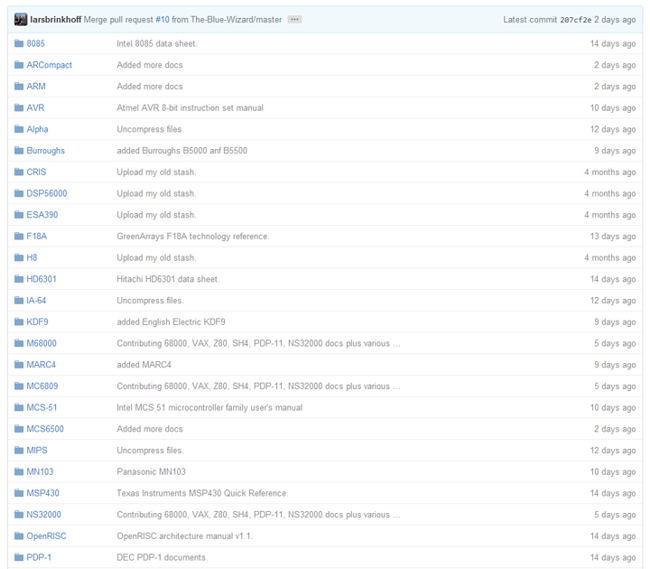Open the HD6301 folder
The height and width of the screenshot is (569, 650).
(41, 279)
